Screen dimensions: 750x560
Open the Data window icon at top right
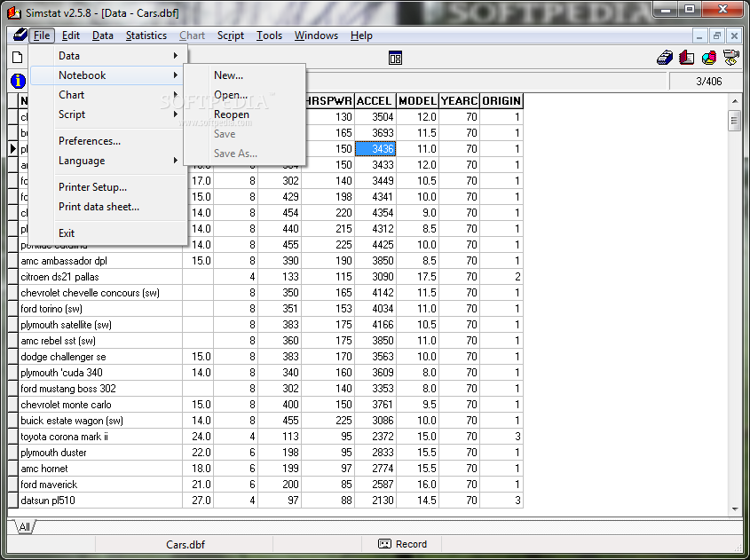[665, 58]
